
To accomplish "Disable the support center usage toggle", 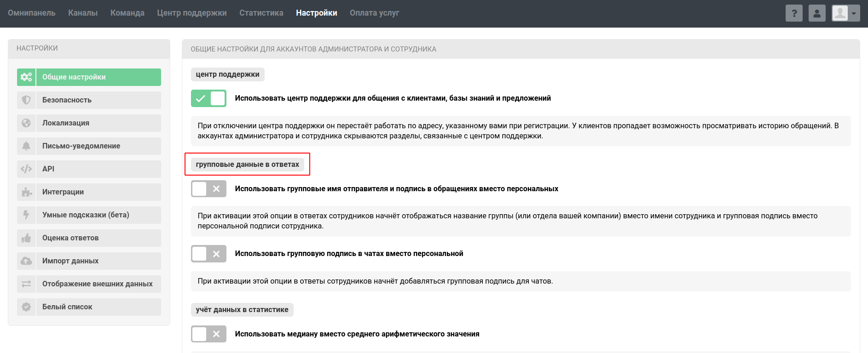I will point(208,98).
